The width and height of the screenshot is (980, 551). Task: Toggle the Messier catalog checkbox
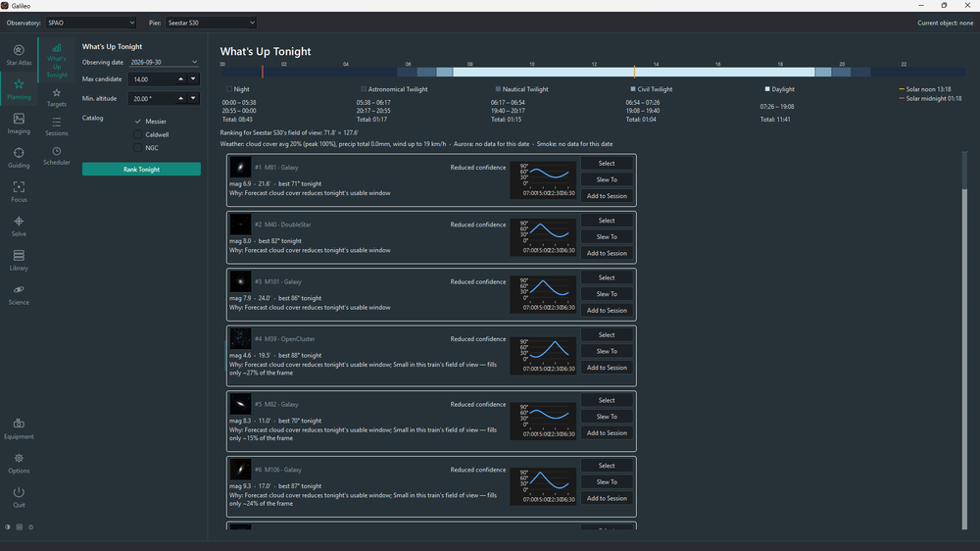point(138,122)
